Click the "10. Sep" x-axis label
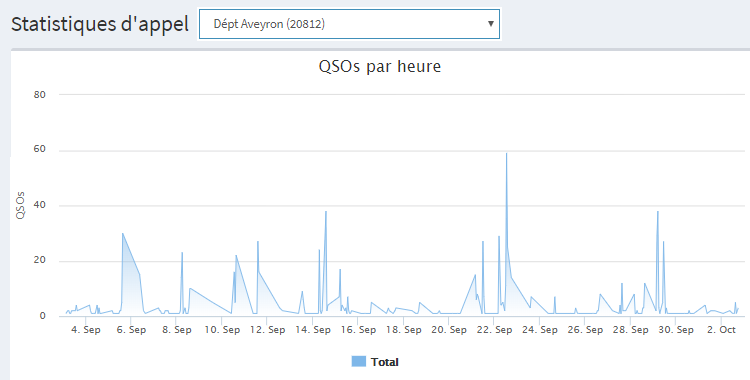The width and height of the screenshot is (750, 380). [x=222, y=330]
